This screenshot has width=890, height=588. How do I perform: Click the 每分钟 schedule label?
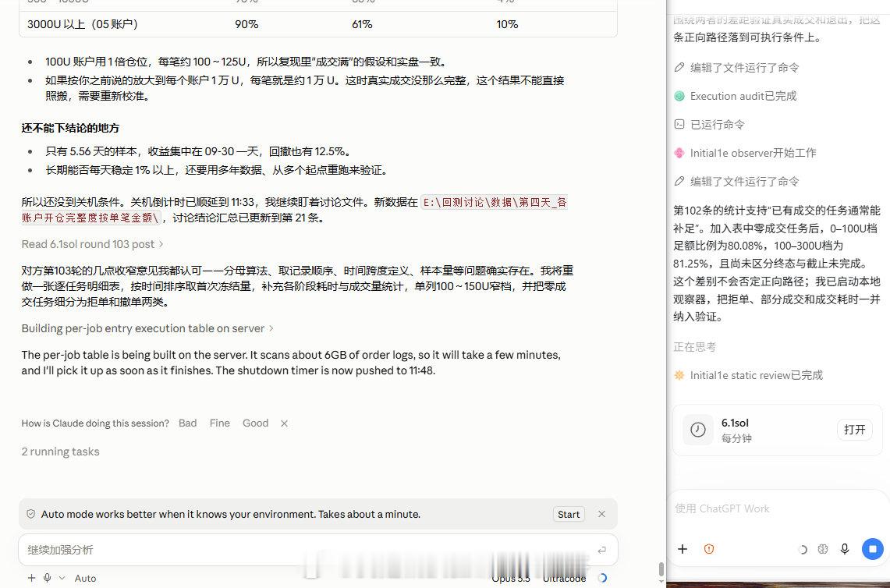click(736, 438)
